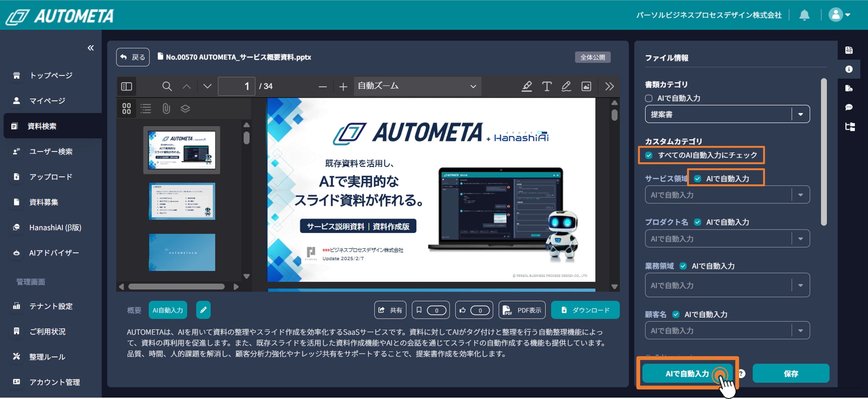Open the 自動ズーム zoom dropdown
This screenshot has width=868, height=399.
tap(417, 86)
